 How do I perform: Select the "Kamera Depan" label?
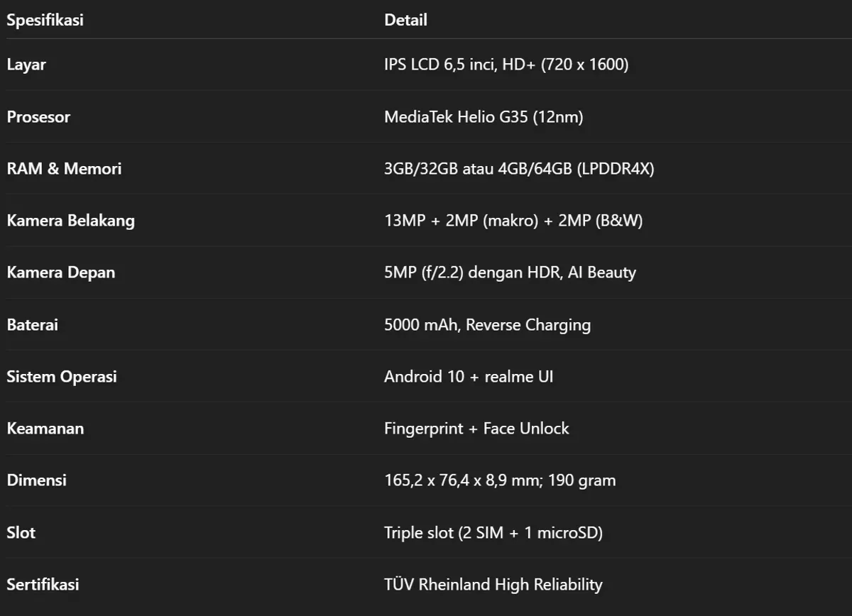coord(60,273)
